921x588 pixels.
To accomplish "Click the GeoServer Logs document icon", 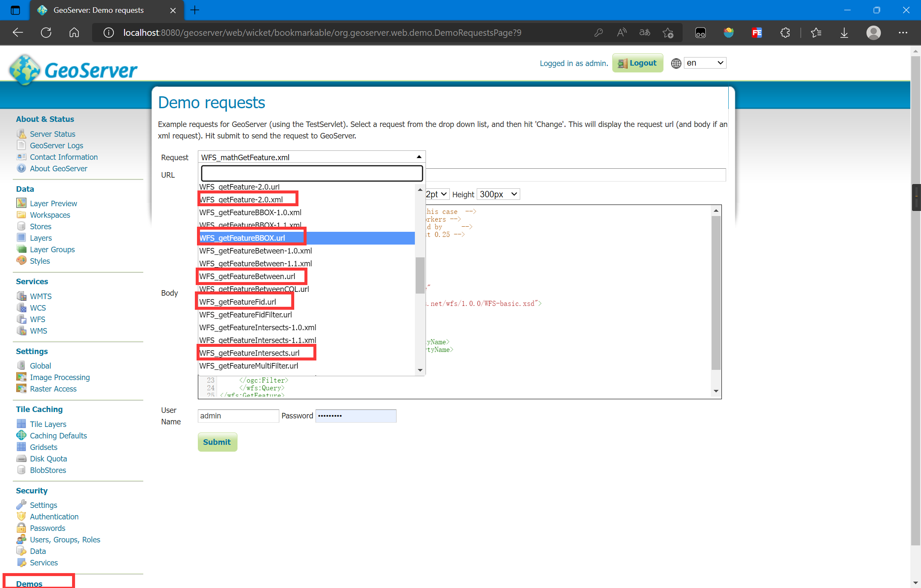I will click(x=21, y=145).
